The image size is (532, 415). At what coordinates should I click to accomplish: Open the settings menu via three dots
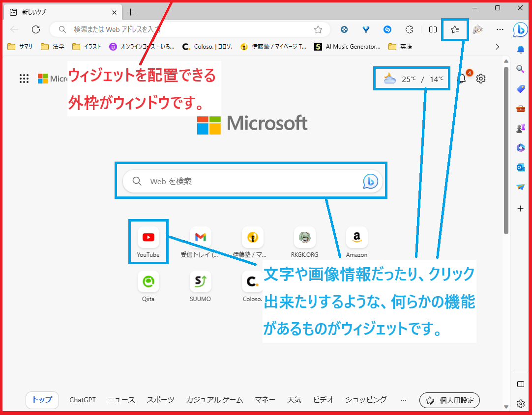pyautogui.click(x=500, y=30)
